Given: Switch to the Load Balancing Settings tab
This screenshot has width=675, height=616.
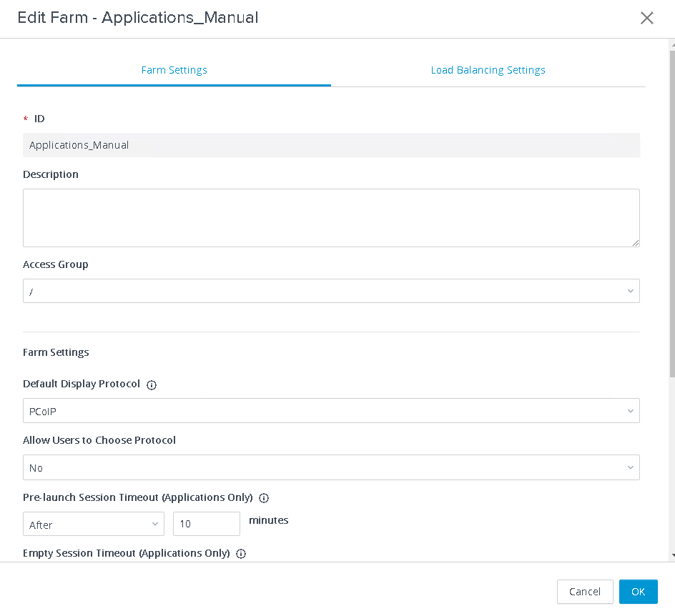Looking at the screenshot, I should click(488, 70).
